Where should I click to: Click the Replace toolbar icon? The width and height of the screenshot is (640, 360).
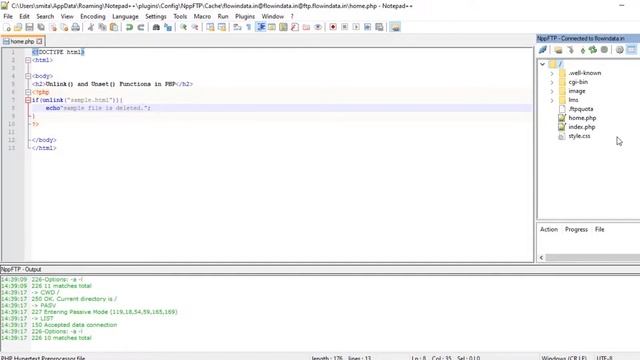click(x=168, y=27)
